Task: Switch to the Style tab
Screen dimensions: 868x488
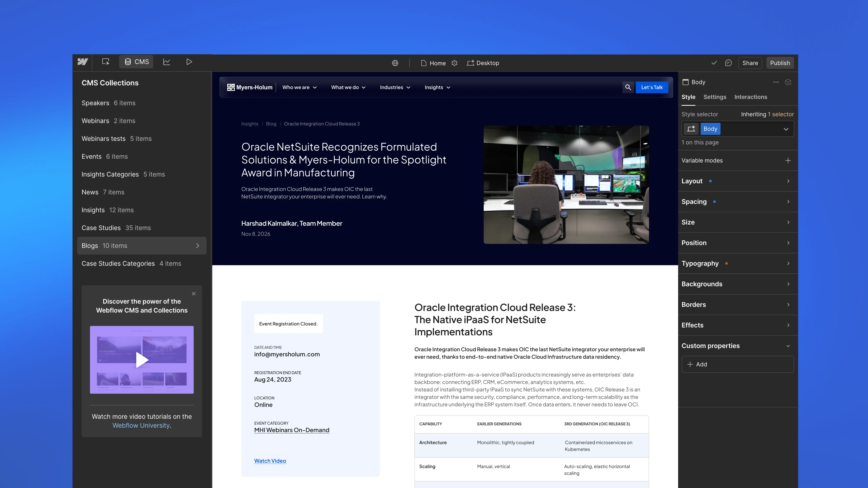Action: tap(688, 97)
